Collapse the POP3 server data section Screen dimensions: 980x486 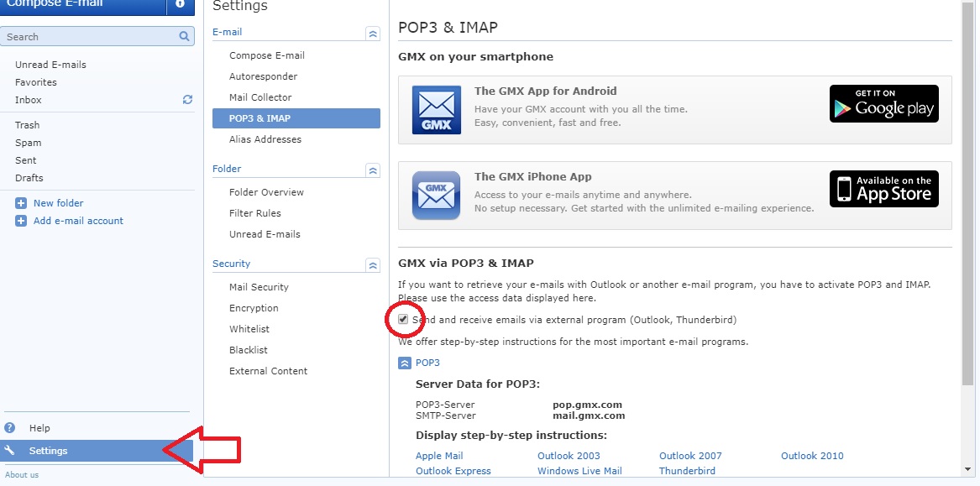click(x=405, y=363)
